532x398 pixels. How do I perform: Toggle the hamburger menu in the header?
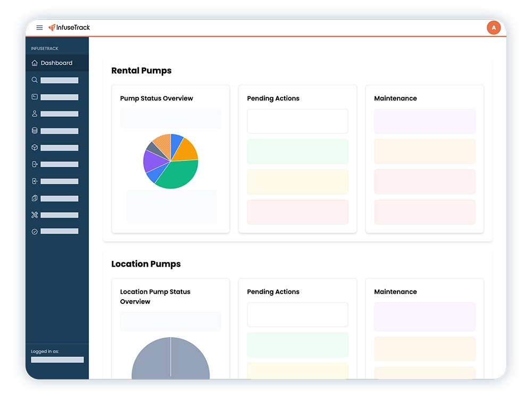coord(39,28)
